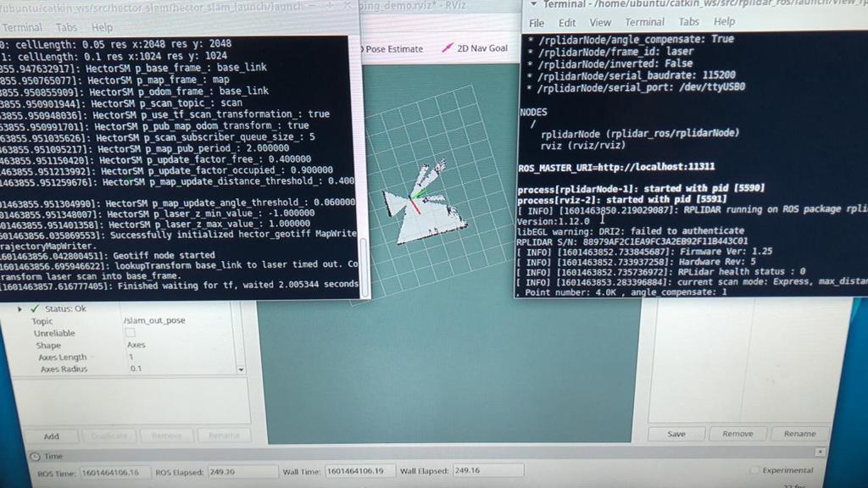Close the Time panel with its small x button

click(x=820, y=452)
